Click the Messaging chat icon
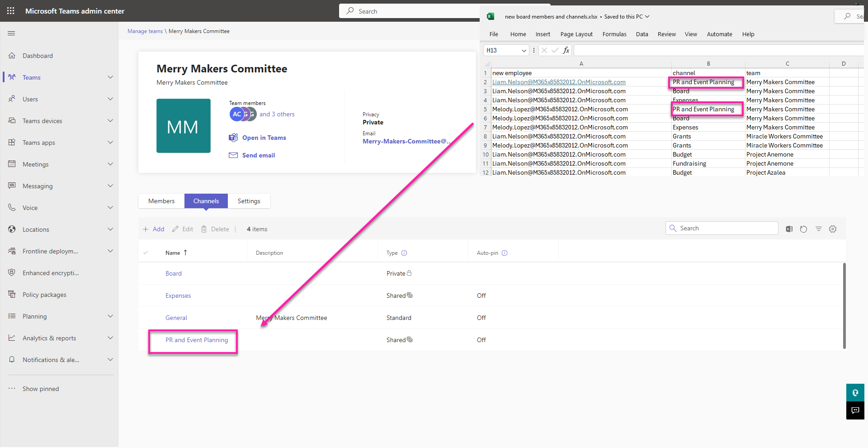 (12, 186)
